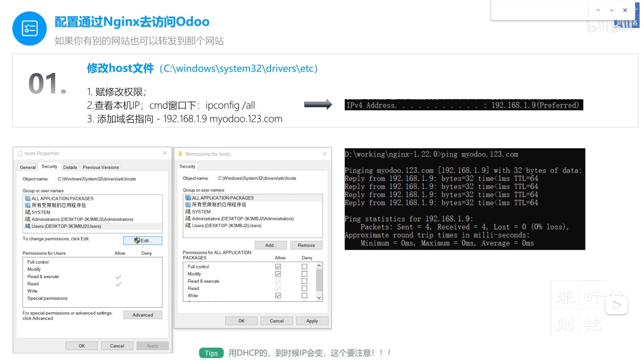This screenshot has height=362, width=644.
Task: Close the find bar with the X
Action: pos(625,10)
